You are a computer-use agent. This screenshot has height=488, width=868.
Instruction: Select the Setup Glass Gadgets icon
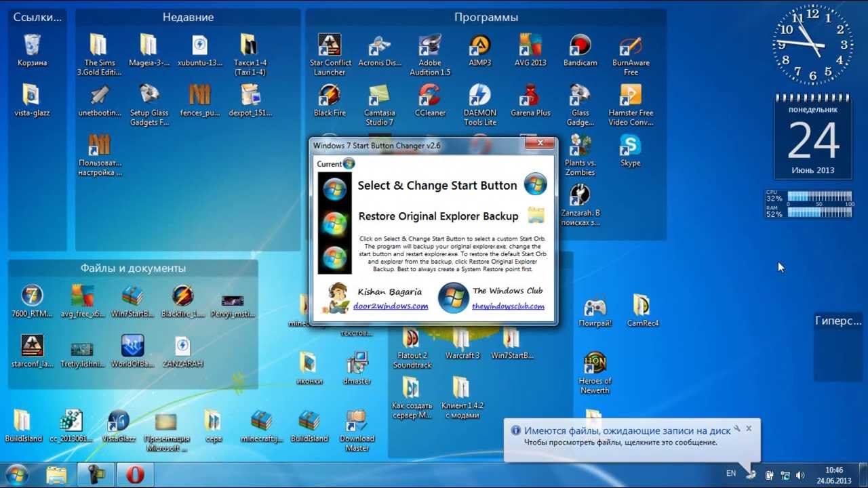(149, 105)
